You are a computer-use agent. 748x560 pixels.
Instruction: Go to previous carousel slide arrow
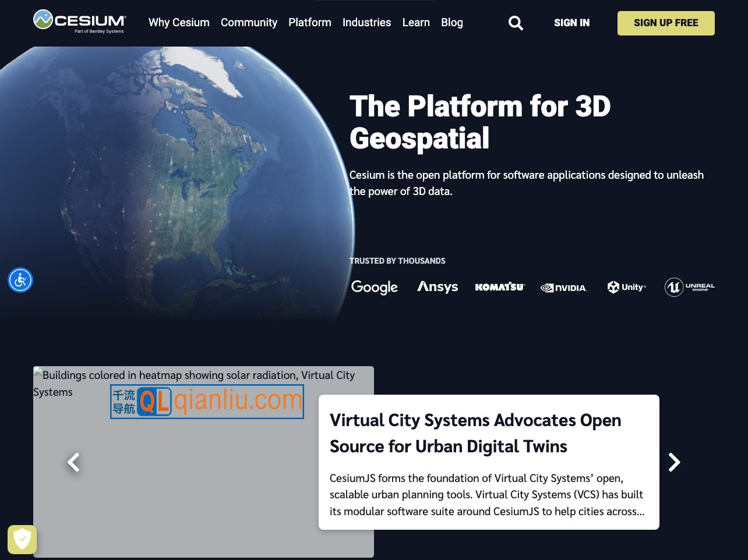point(73,462)
